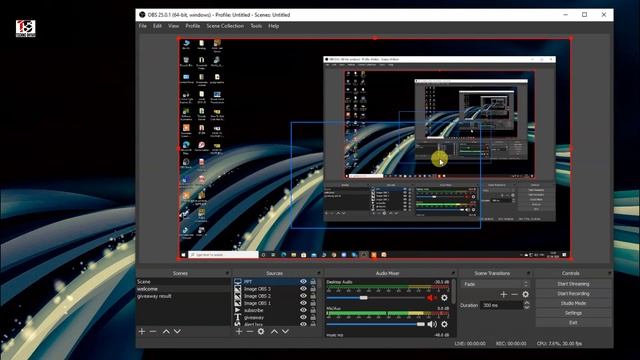Mute Mic/Aux via its speaker icon
Viewport: 640px width, 360px height.
tap(431, 324)
